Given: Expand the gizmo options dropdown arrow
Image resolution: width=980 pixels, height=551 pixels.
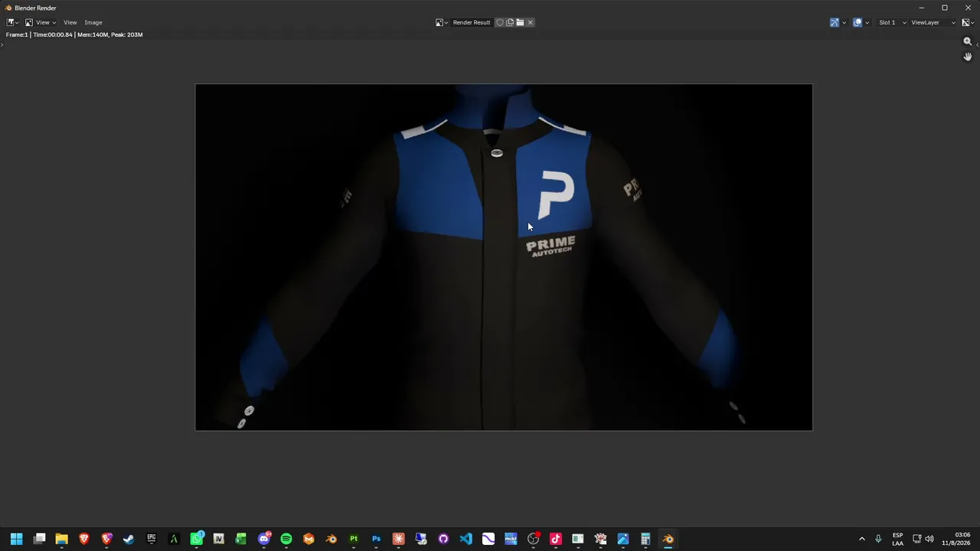Looking at the screenshot, I should (x=844, y=22).
